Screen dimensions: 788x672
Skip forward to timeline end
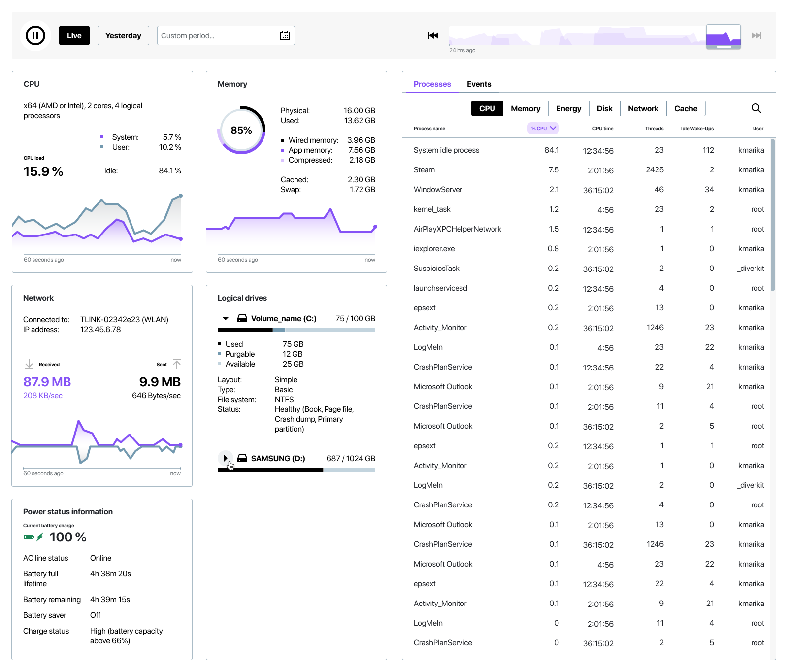point(756,35)
